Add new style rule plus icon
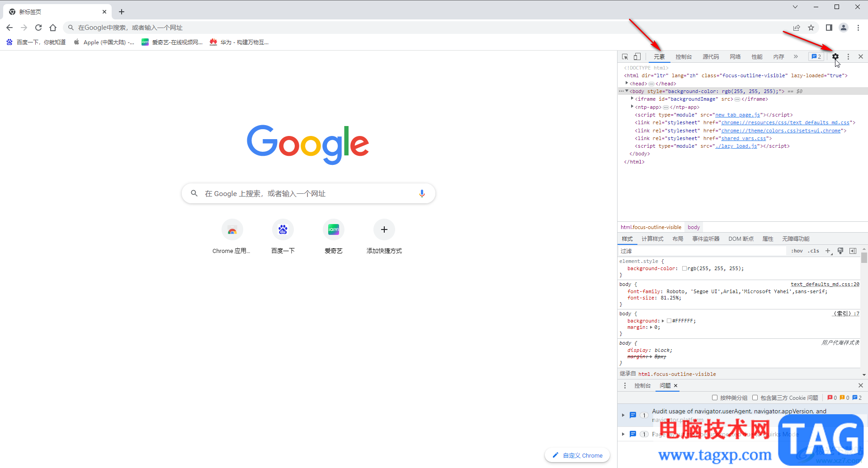Screen dimensions: 868x468 coord(828,251)
